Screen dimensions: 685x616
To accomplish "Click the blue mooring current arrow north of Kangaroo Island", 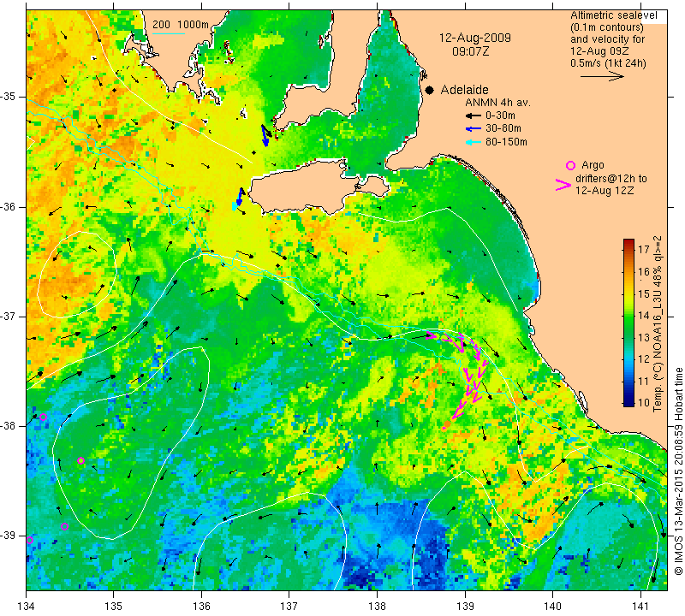I will pyautogui.click(x=265, y=135).
